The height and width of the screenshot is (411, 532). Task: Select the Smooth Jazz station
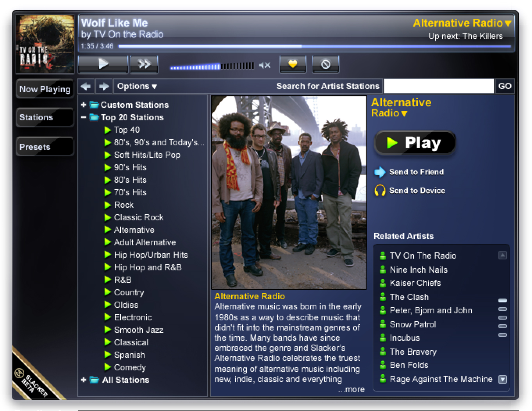coord(139,330)
